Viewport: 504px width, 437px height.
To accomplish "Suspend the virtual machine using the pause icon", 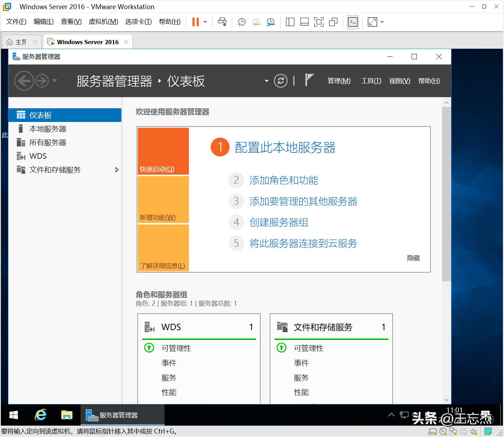I will click(195, 22).
